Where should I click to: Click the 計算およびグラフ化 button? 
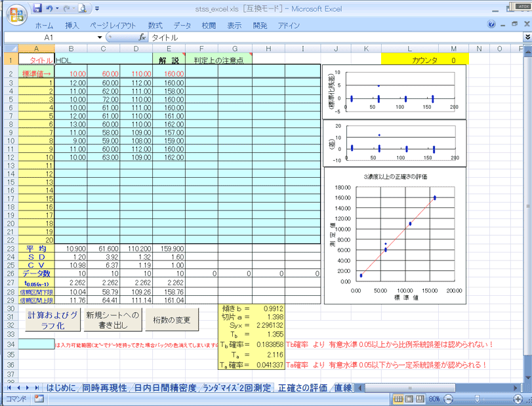pos(53,320)
